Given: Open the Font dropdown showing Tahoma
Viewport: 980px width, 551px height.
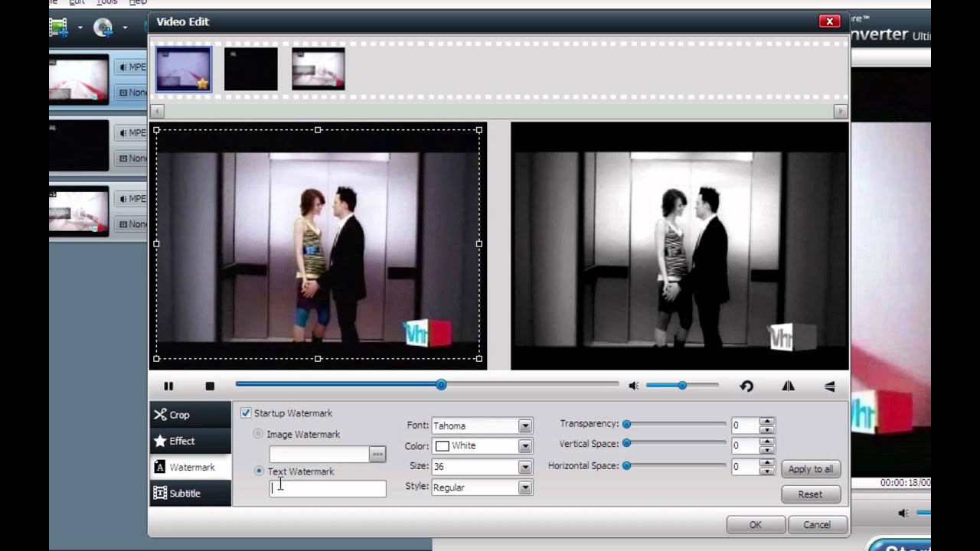Looking at the screenshot, I should click(524, 425).
